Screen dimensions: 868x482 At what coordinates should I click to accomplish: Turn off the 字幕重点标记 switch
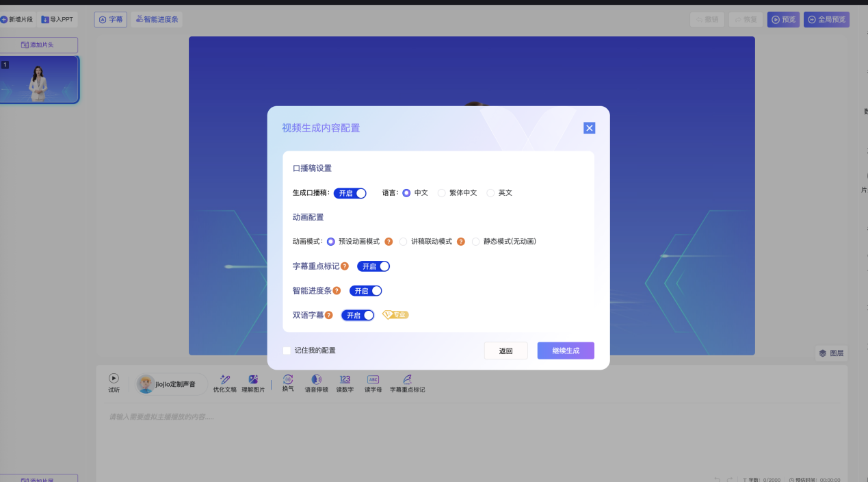point(373,266)
